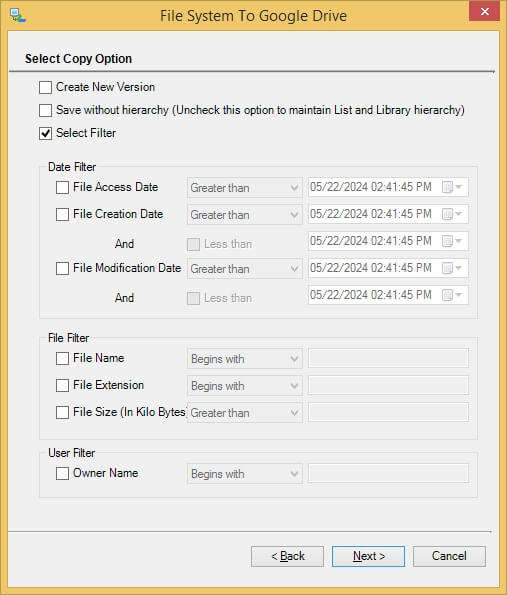Viewport: 507px width, 595px height.
Task: Click the File Filter group label
Action: coord(69,338)
